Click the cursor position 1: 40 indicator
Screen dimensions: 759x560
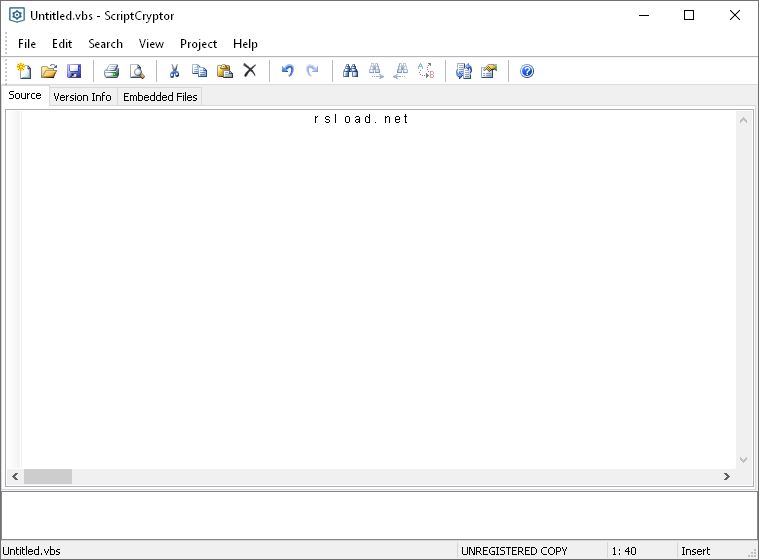624,551
